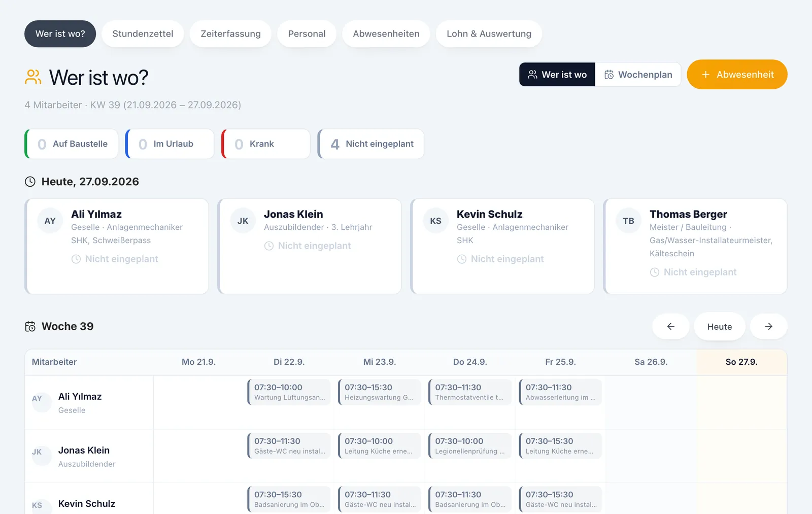Open Kevin Schulz employee card
Image resolution: width=812 pixels, height=514 pixels.
502,246
